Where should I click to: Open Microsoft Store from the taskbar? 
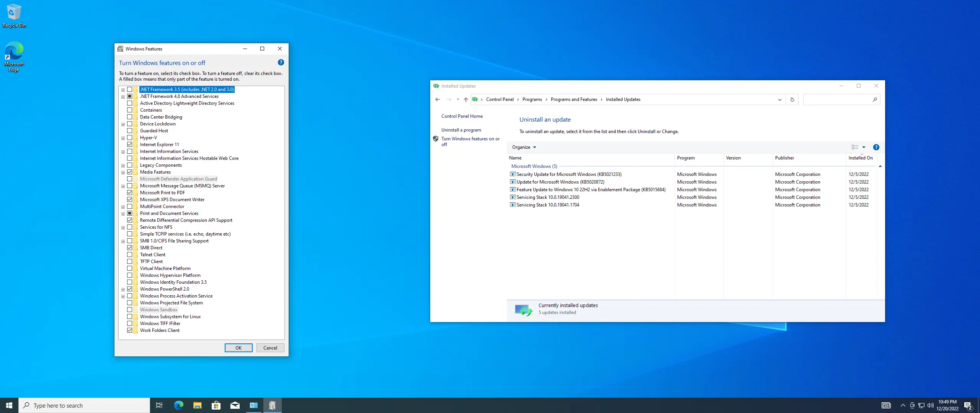pos(216,405)
